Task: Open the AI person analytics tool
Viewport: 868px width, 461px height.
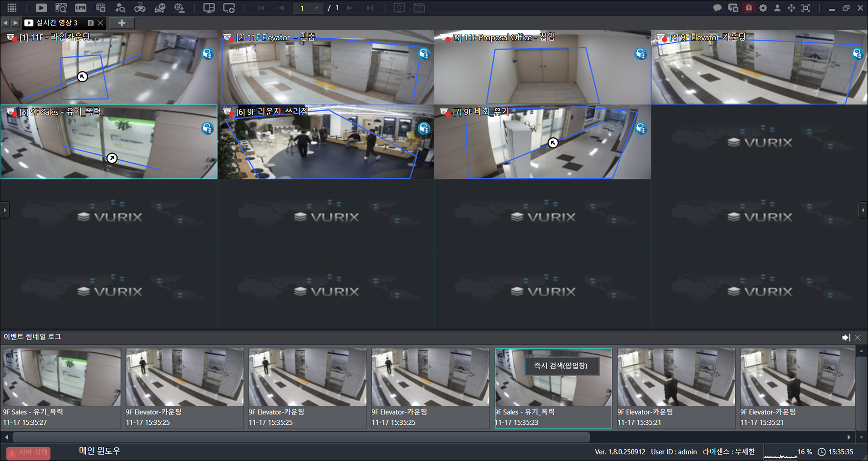Action: click(180, 8)
